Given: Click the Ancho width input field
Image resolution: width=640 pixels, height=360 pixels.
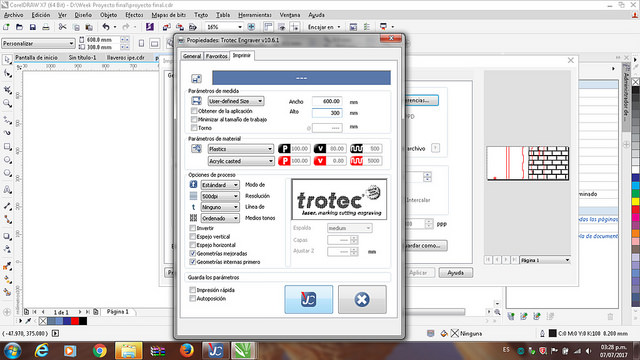Looking at the screenshot, I should [x=327, y=101].
